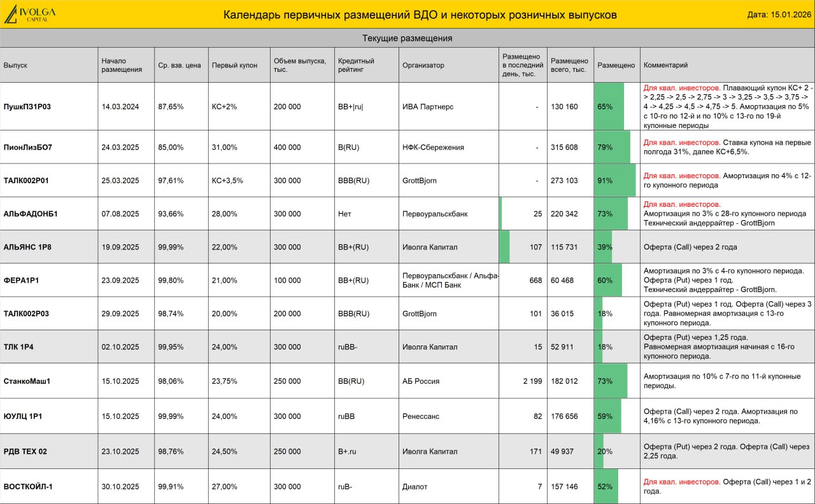Click the coupon value КС+3,5%
815x504 pixels.
[227, 181]
